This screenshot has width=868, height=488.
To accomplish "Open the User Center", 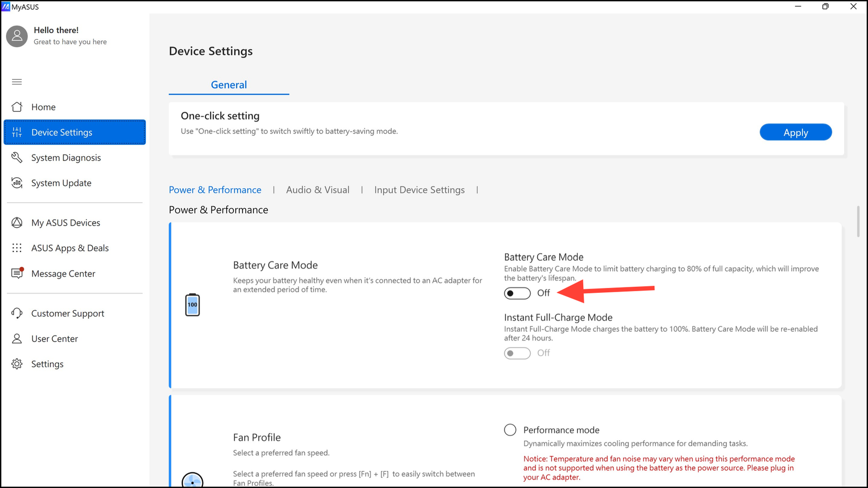I will tap(55, 338).
